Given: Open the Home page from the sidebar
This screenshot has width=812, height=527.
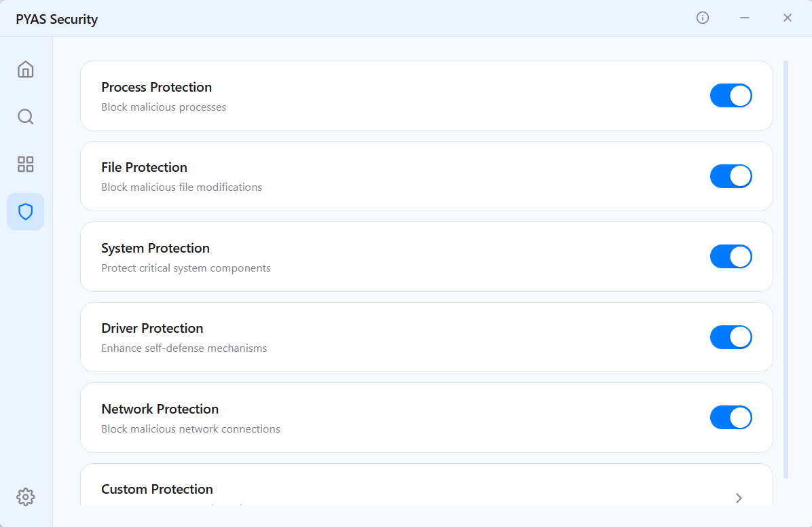Looking at the screenshot, I should [x=25, y=69].
